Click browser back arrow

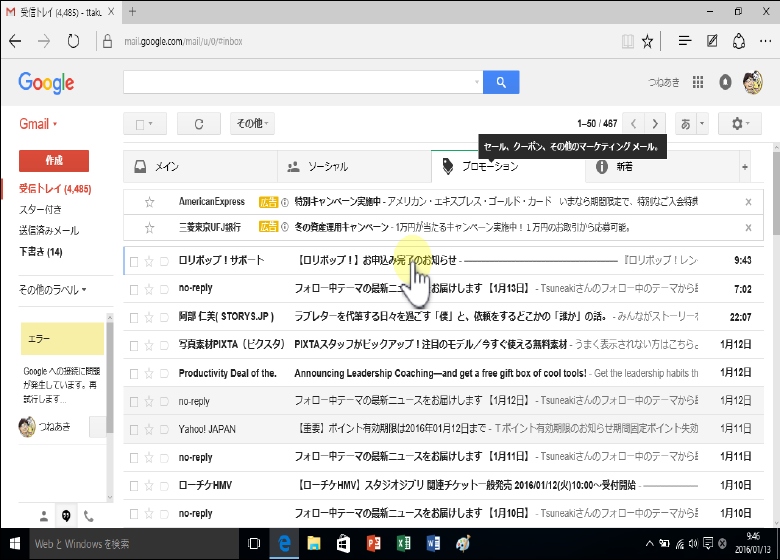pos(15,41)
